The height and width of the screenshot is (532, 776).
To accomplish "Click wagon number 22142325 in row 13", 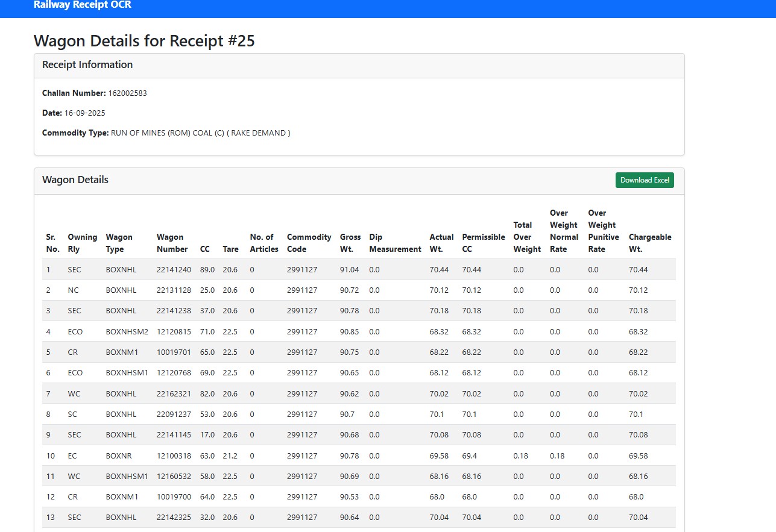I will 174,518.
